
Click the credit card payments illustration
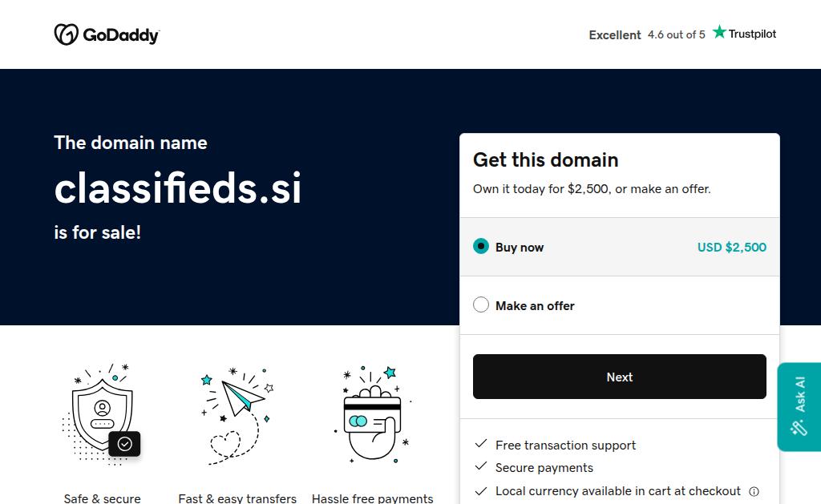coord(372,414)
